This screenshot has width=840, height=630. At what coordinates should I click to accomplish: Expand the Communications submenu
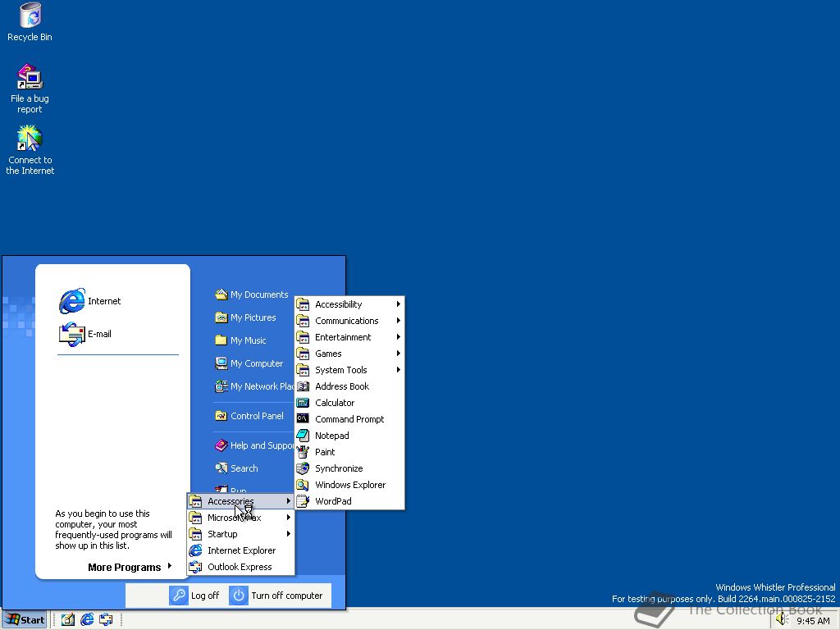(349, 321)
